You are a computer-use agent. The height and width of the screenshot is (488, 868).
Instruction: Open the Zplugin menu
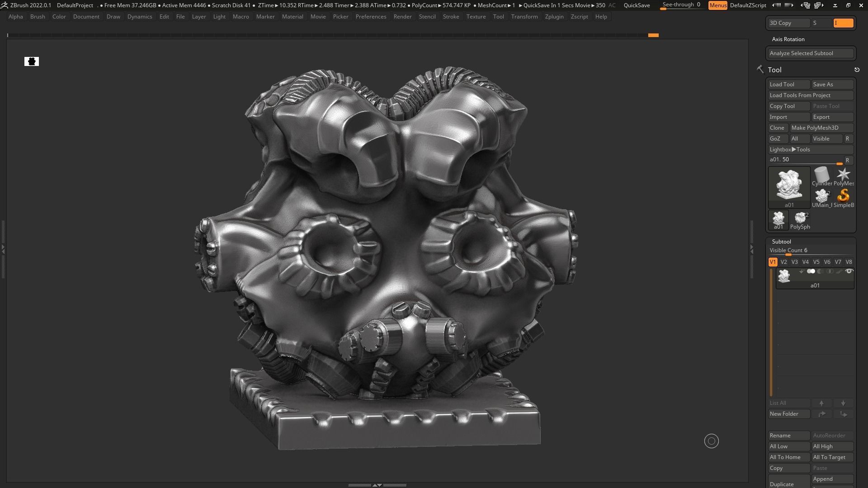click(554, 17)
